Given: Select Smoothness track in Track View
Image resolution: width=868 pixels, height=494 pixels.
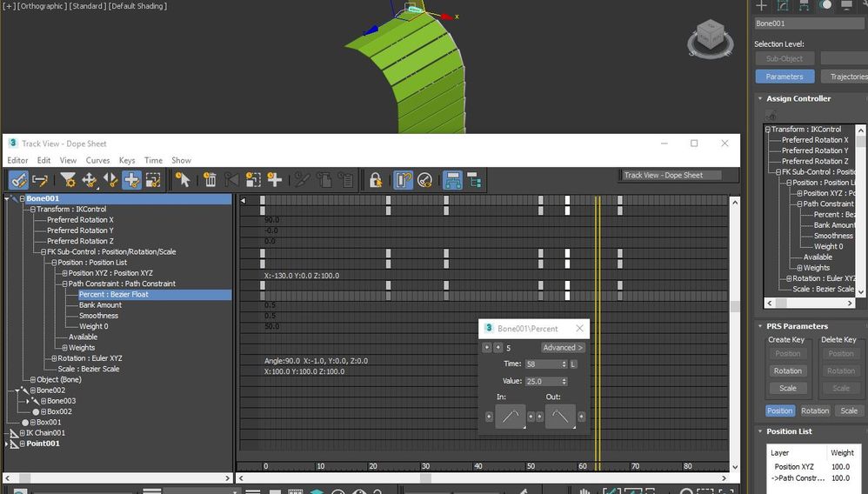Looking at the screenshot, I should [98, 316].
